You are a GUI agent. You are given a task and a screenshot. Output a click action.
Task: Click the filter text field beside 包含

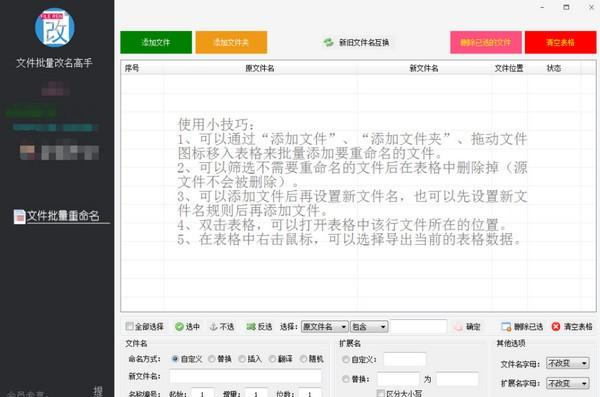[x=419, y=327]
